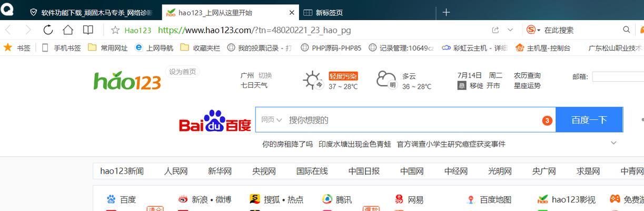Click the share icon in the address bar
Screen dimensions: 644x211
(x=495, y=30)
